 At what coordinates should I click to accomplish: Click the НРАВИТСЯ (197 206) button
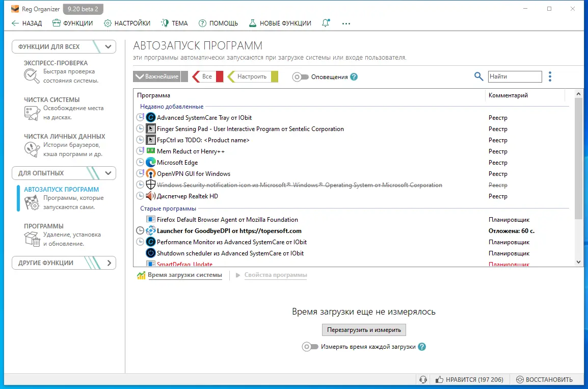pos(469,380)
